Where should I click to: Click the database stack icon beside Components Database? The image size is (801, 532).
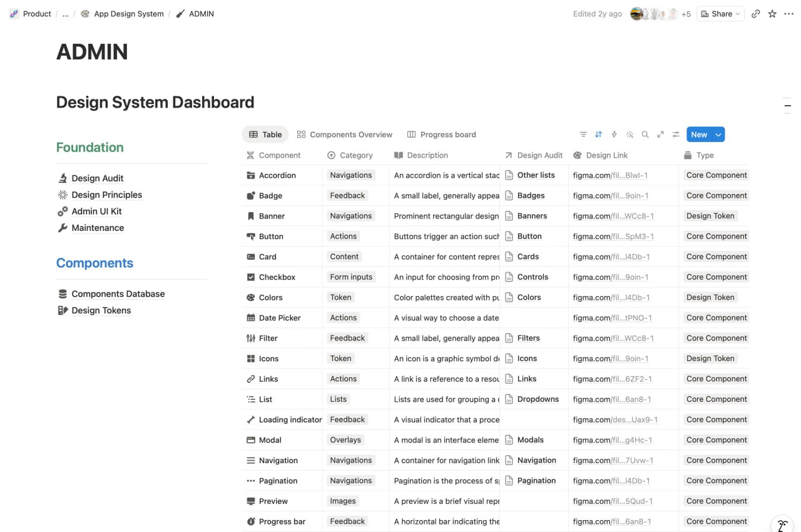(x=63, y=294)
